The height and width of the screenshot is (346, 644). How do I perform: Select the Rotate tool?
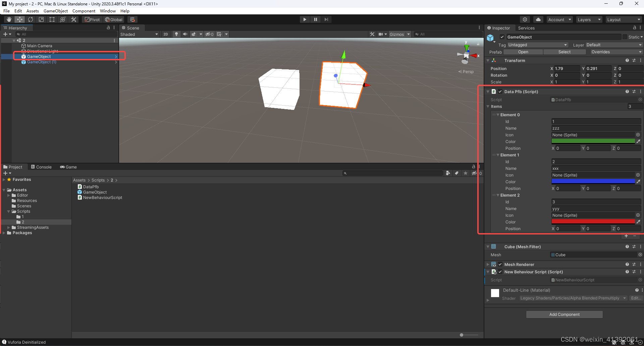pyautogui.click(x=31, y=19)
